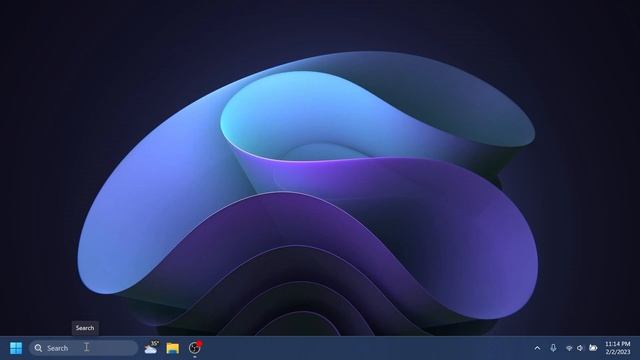Launch File Explorer from the taskbar
640x360 pixels.
point(173,348)
